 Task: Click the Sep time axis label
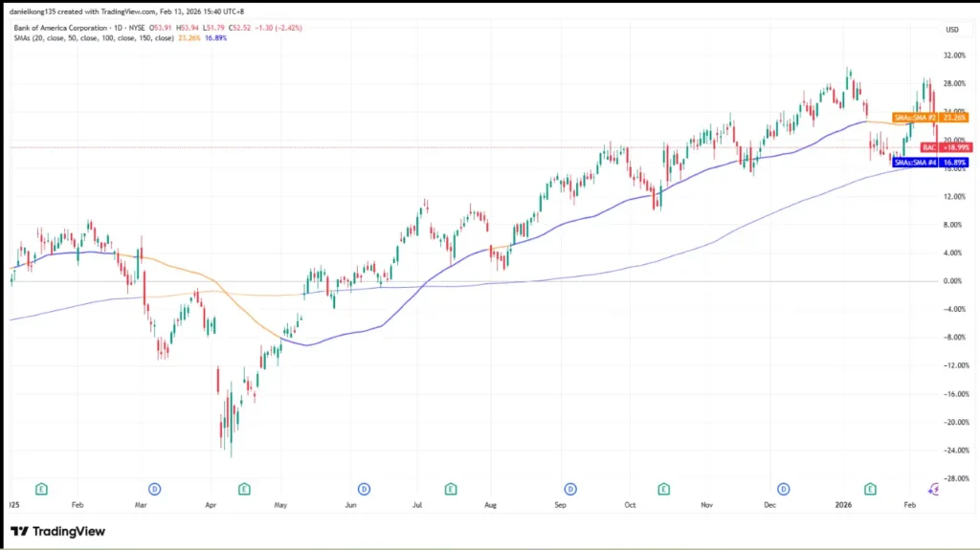pos(560,505)
